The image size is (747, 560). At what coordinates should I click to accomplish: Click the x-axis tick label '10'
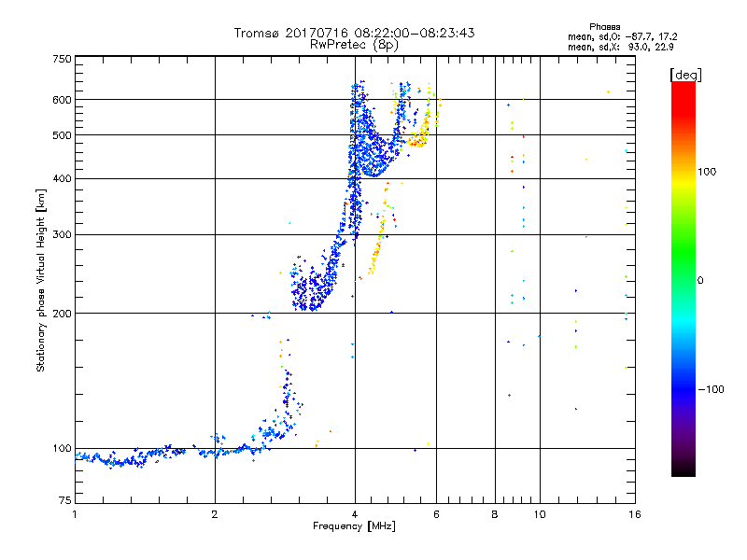540,515
